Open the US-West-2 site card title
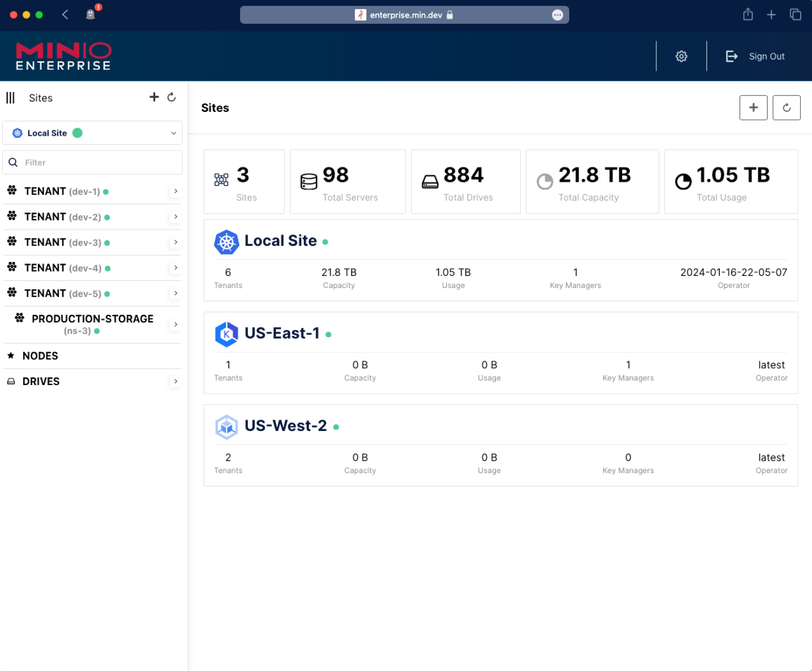This screenshot has height=671, width=812. [286, 426]
